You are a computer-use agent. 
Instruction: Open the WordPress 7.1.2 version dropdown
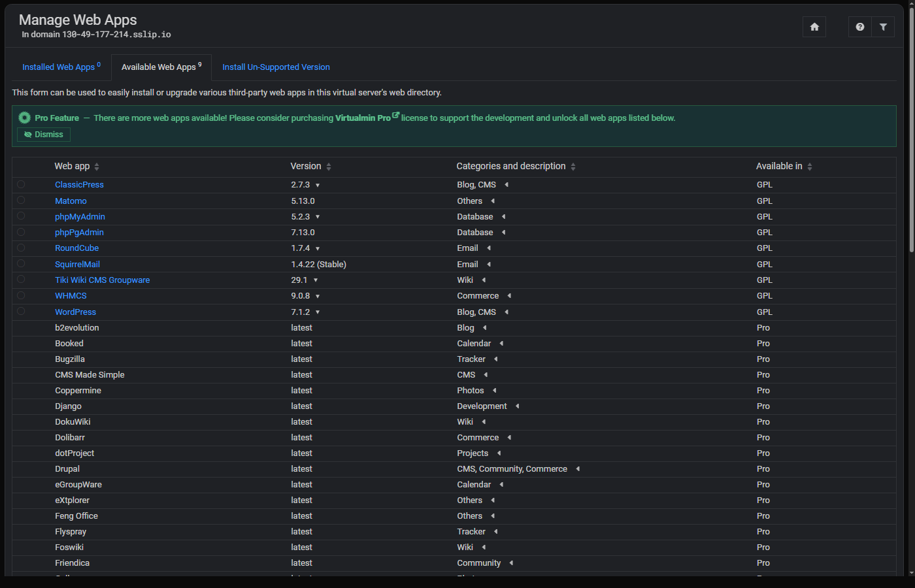pyautogui.click(x=318, y=312)
